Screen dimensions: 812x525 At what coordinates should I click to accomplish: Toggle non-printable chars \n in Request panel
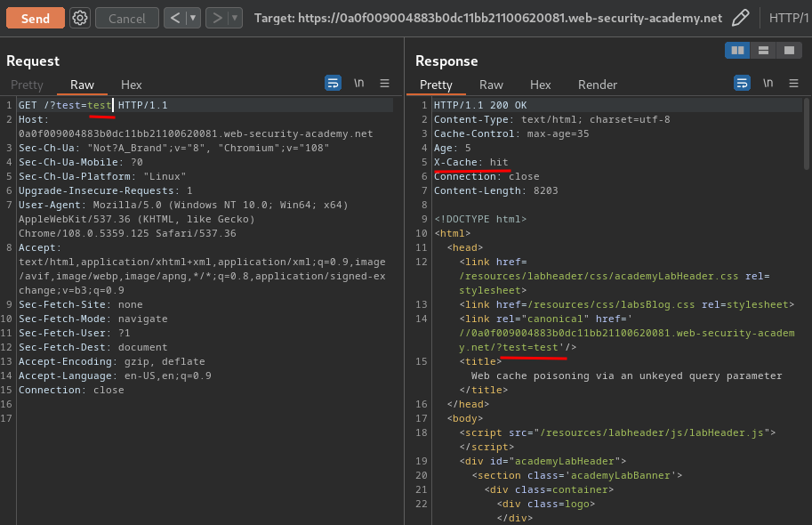click(x=359, y=83)
